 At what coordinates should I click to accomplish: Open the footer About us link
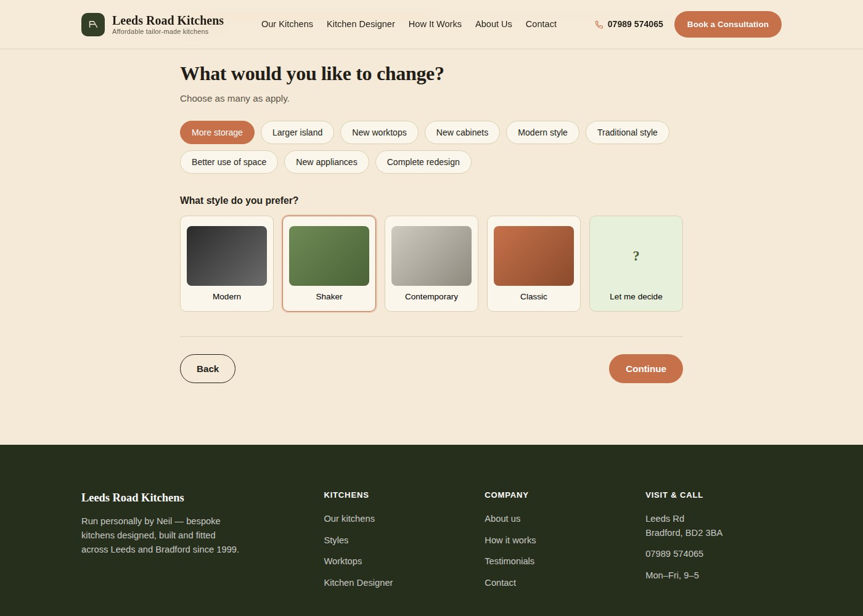pos(502,519)
